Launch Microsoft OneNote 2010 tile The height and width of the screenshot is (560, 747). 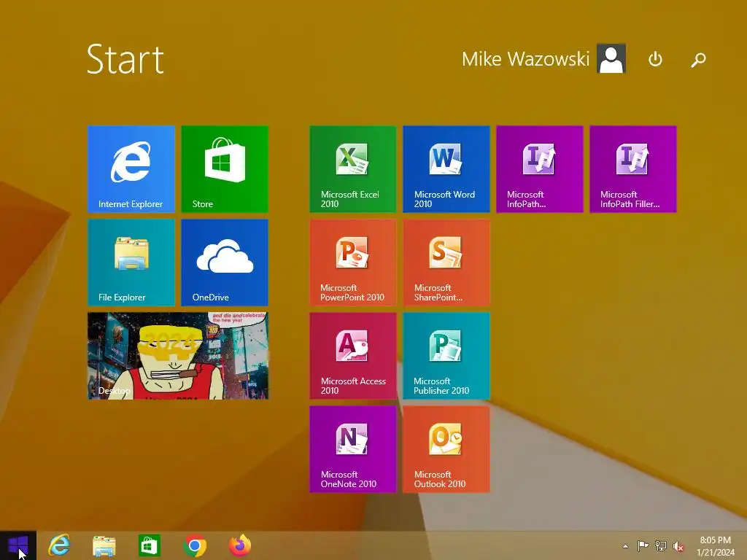coord(352,449)
